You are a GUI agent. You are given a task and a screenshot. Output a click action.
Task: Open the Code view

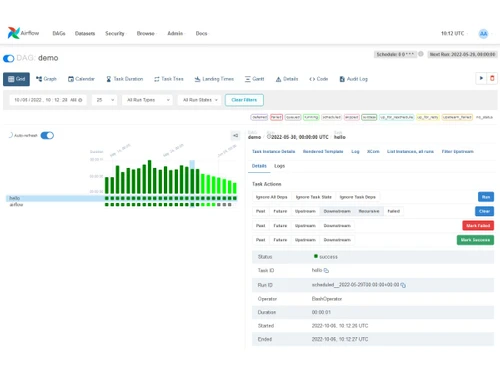click(x=319, y=79)
